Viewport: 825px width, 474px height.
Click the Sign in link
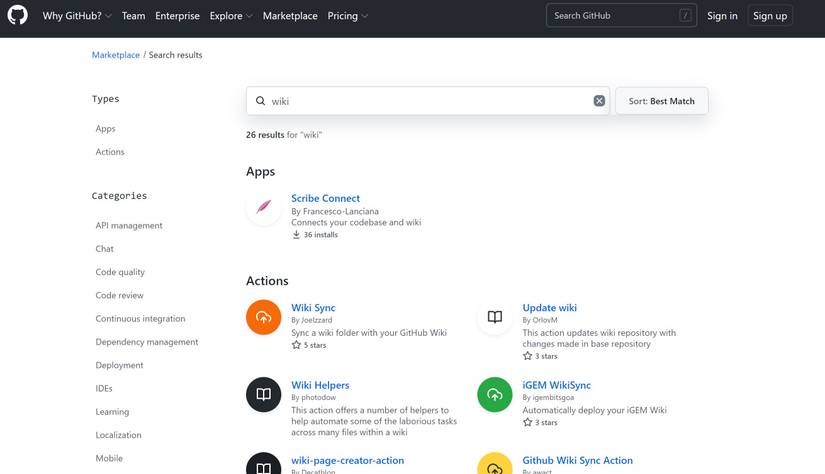point(722,16)
